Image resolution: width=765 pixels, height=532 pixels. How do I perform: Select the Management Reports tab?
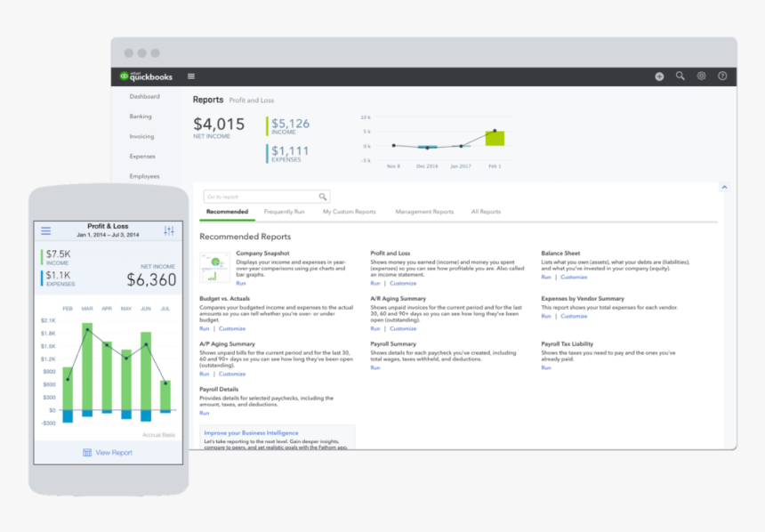(x=424, y=212)
